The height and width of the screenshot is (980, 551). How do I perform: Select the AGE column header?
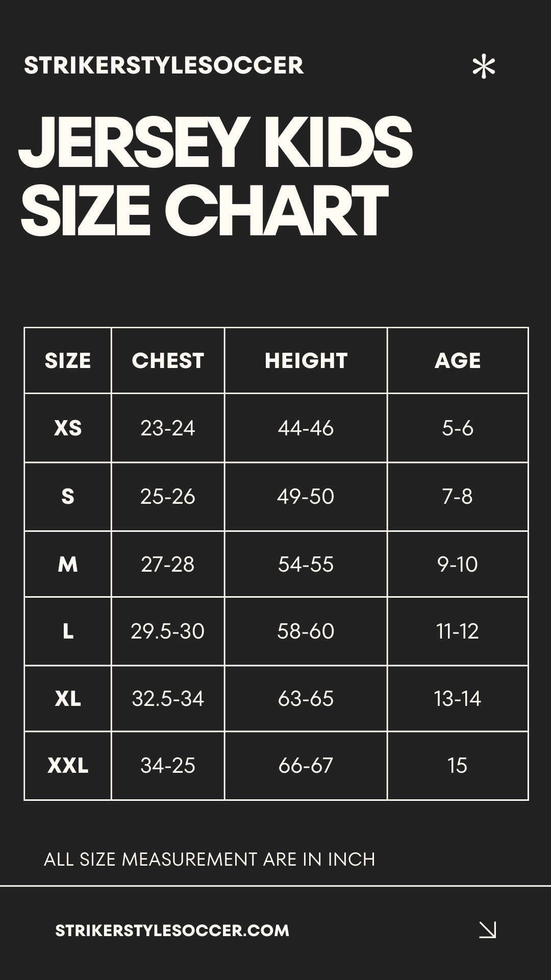pos(458,361)
